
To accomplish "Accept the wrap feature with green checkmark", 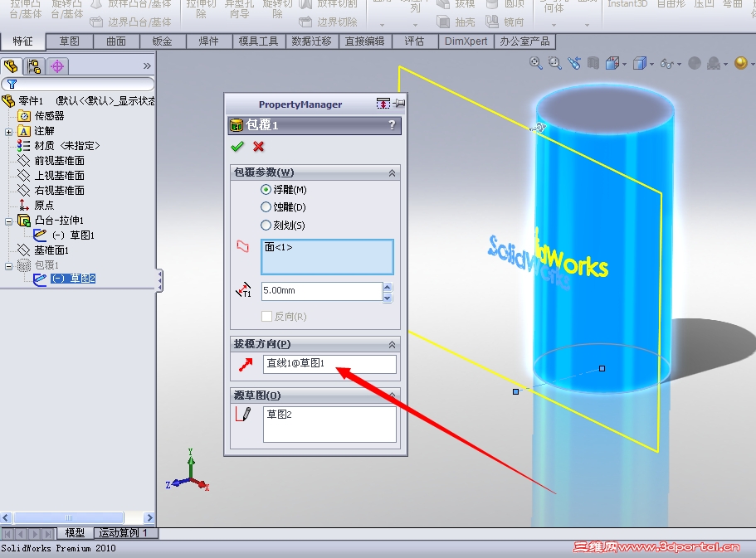I will (237, 147).
